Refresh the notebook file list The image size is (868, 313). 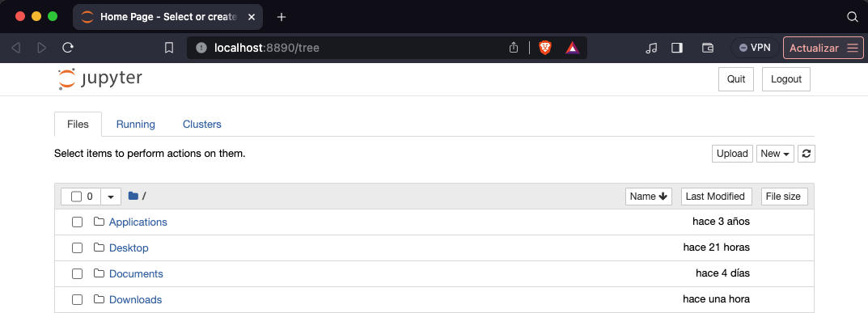click(807, 154)
